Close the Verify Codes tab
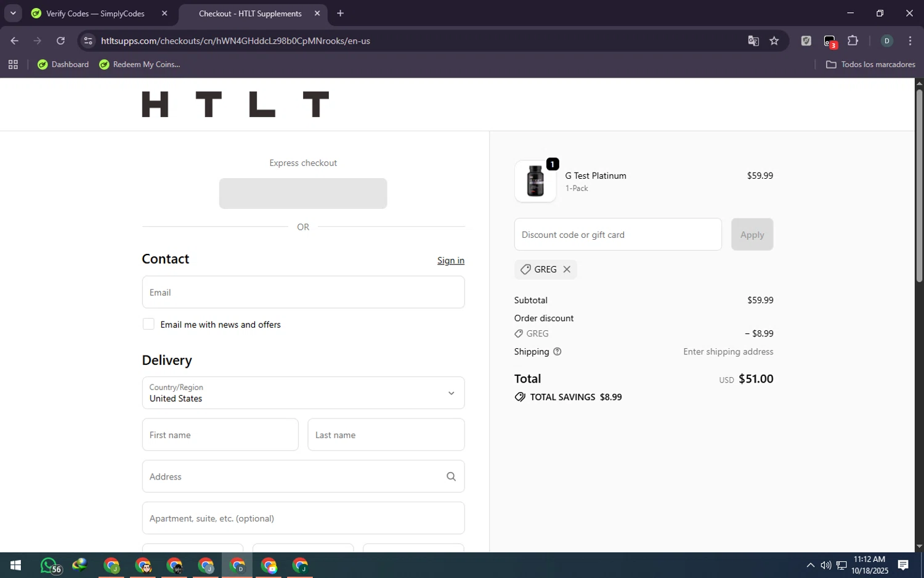Viewport: 924px width, 578px height. coord(164,13)
